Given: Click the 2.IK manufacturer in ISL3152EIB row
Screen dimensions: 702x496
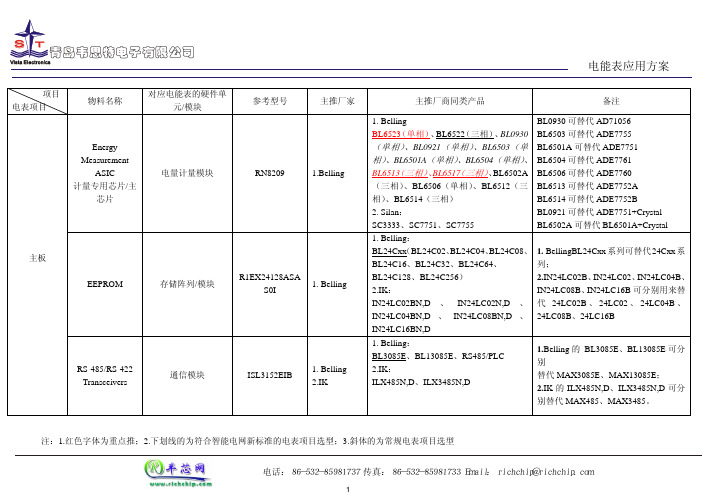Looking at the screenshot, I should [320, 382].
